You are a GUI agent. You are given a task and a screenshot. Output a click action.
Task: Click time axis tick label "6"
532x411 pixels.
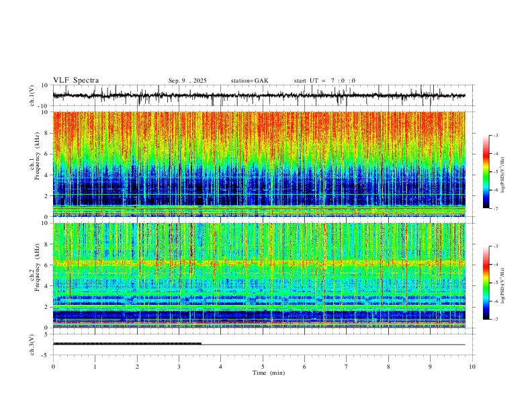coord(305,367)
